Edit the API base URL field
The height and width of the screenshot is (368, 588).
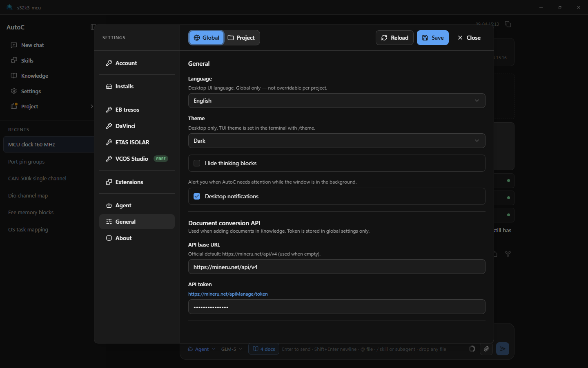click(336, 267)
